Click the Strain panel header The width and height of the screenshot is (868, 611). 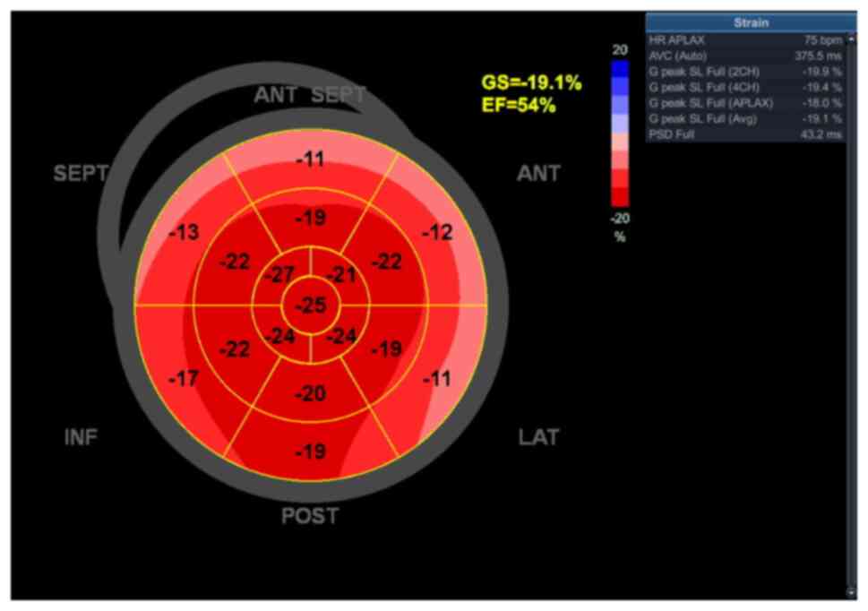point(749,22)
